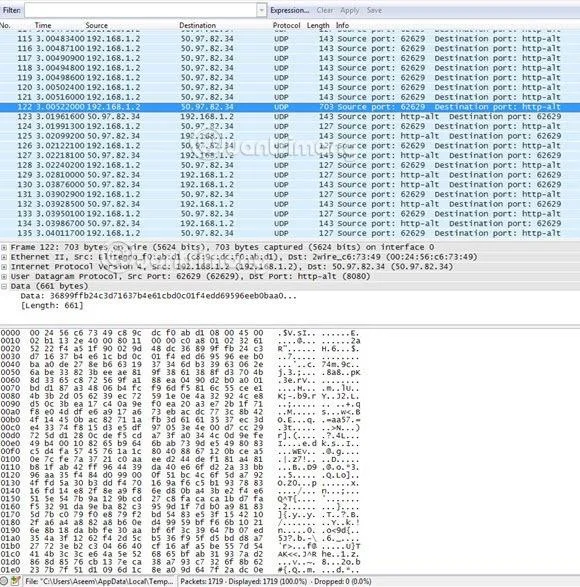The width and height of the screenshot is (580, 587).
Task: Select packet number 119 in the list
Action: pyautogui.click(x=290, y=78)
